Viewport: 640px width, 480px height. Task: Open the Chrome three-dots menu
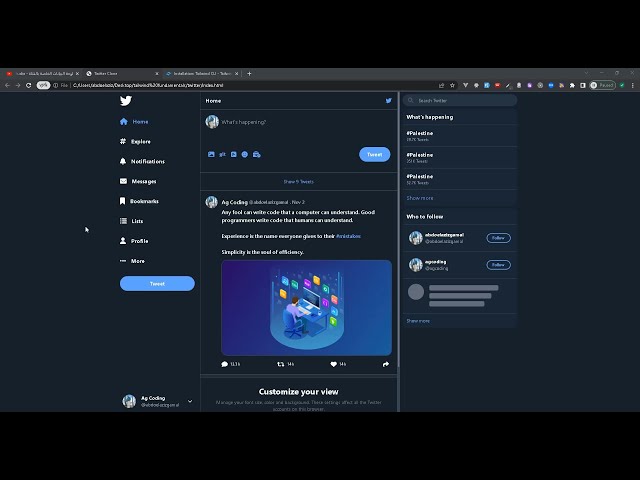point(633,85)
